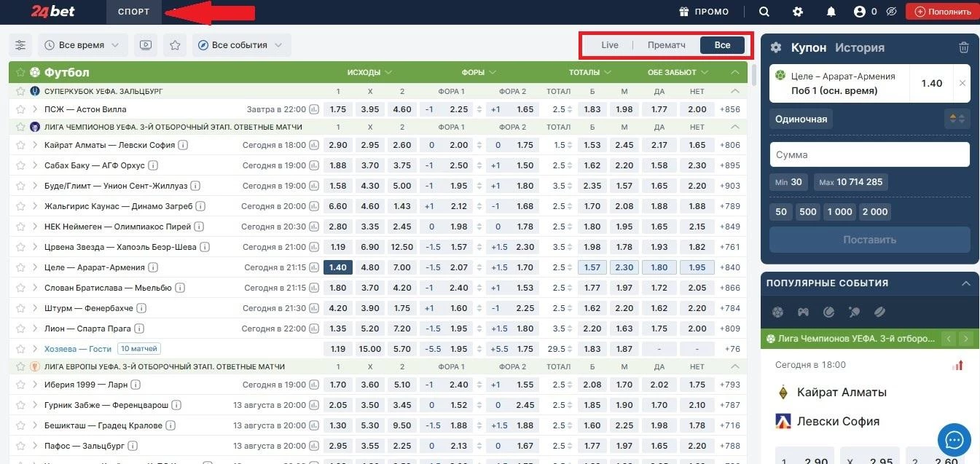The image size is (980, 464).
Task: Open the search magnifier in header
Action: pyautogui.click(x=764, y=12)
